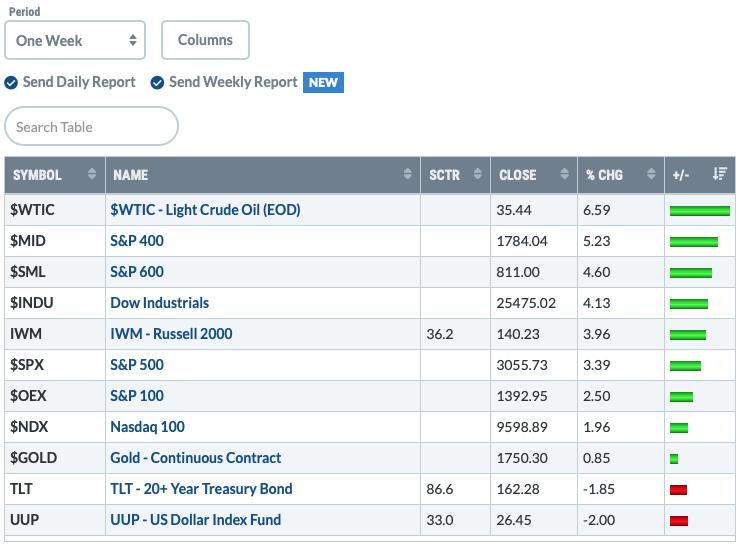Click the SCTR value 33.0
Screen dimensions: 742x547
pyautogui.click(x=440, y=520)
